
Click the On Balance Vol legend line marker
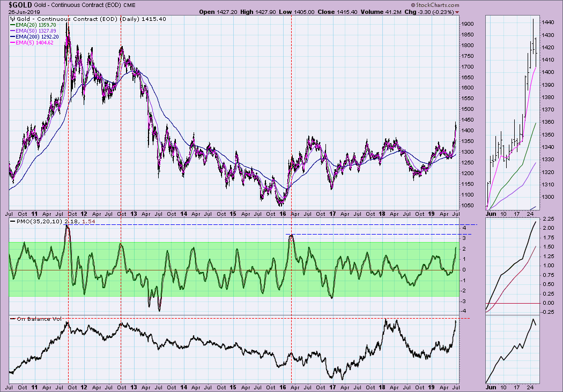13,319
